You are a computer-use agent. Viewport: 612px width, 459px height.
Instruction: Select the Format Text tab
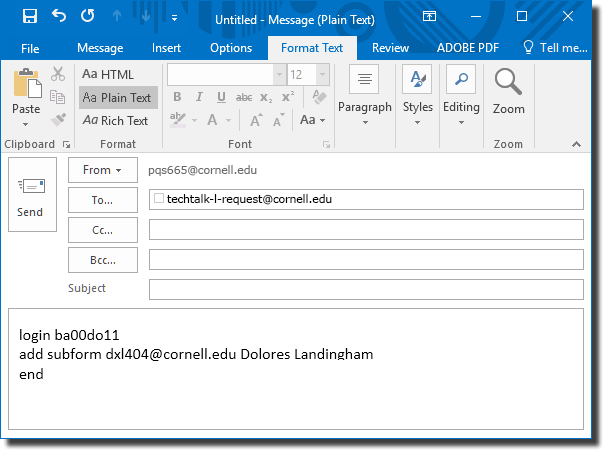[312, 48]
